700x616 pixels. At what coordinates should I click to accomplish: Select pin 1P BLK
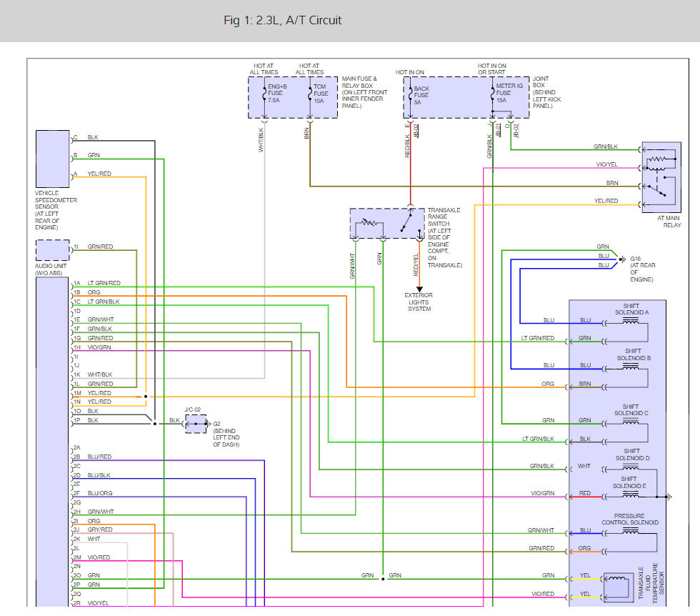86,420
